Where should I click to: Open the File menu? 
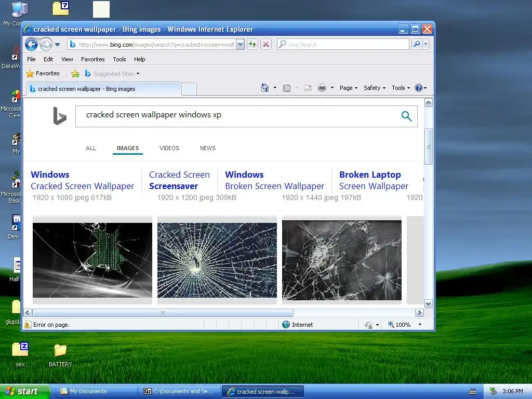coord(31,59)
